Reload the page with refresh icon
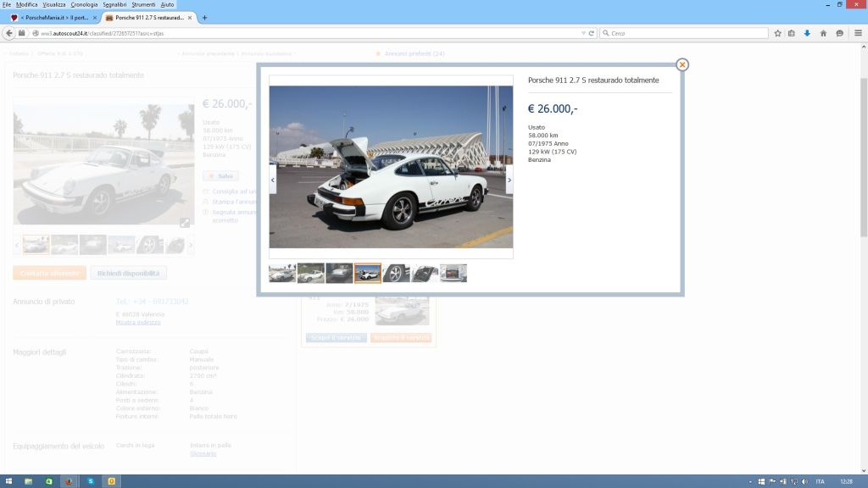The width and height of the screenshot is (868, 488). click(591, 33)
